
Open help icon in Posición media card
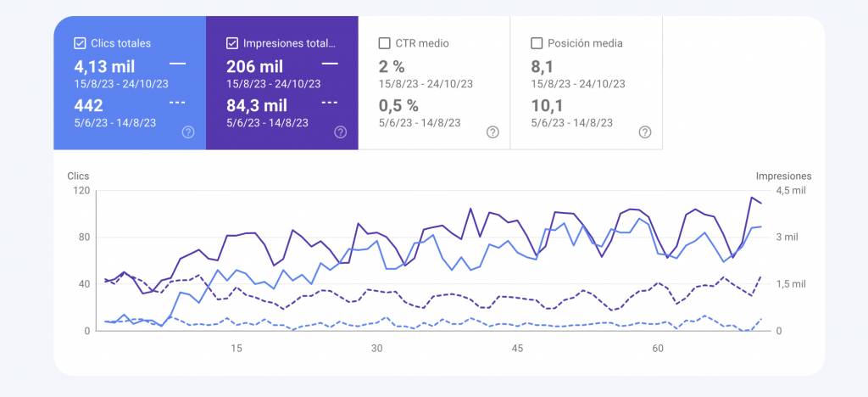point(645,131)
